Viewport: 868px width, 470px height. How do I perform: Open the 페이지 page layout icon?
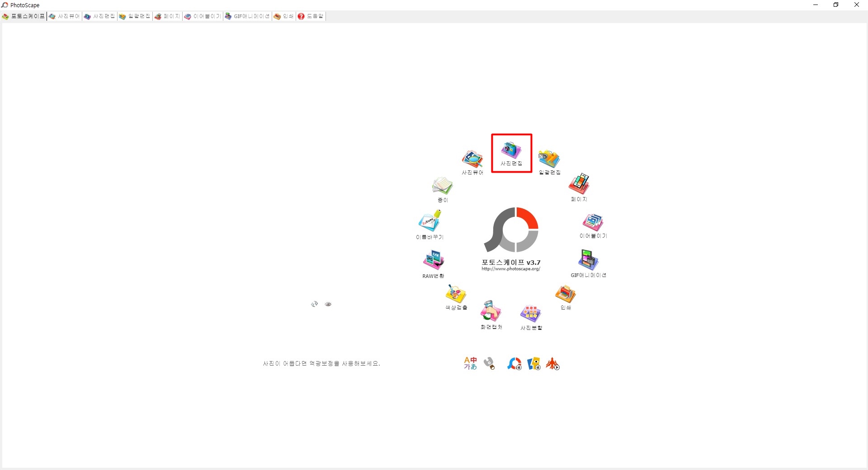[579, 187]
